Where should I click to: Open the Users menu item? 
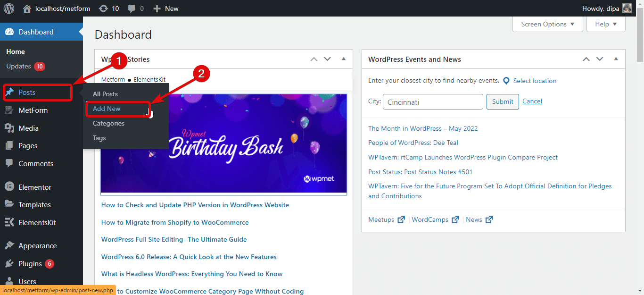pos(27,281)
